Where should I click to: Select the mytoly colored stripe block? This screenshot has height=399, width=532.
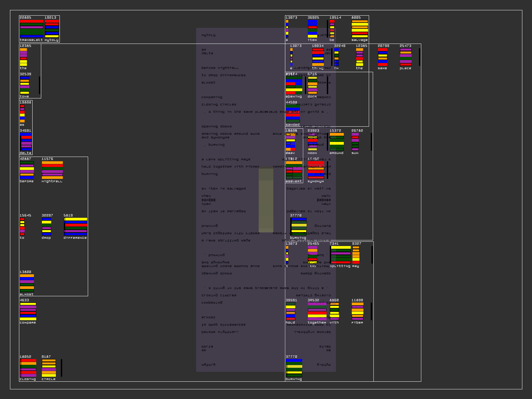pyautogui.click(x=52, y=29)
